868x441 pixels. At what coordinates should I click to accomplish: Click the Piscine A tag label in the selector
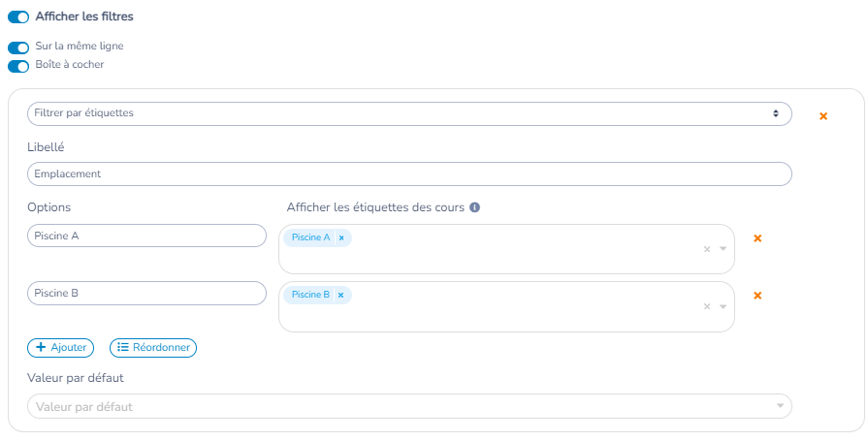click(311, 237)
